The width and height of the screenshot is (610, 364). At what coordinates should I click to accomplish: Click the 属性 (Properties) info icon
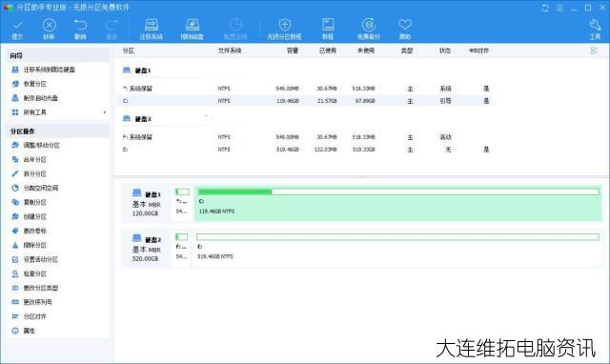(15, 331)
